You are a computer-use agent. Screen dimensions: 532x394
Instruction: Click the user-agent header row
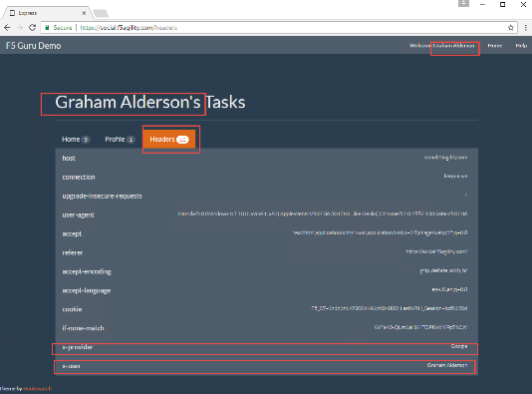[267, 214]
